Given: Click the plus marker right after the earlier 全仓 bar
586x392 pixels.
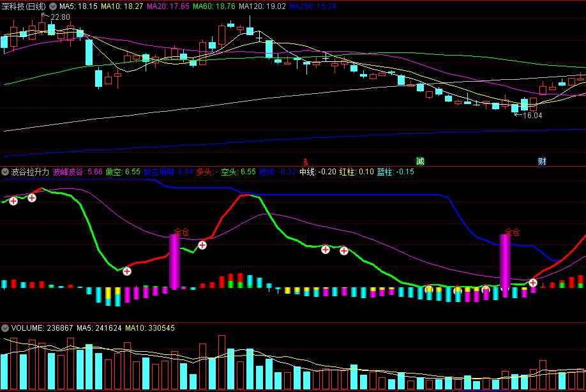Looking at the screenshot, I should coord(202,245).
